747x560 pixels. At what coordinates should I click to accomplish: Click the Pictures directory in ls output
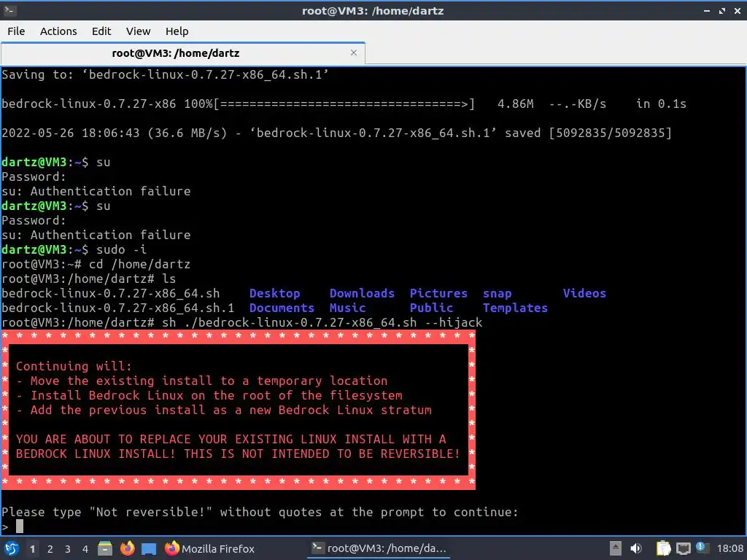tap(438, 293)
